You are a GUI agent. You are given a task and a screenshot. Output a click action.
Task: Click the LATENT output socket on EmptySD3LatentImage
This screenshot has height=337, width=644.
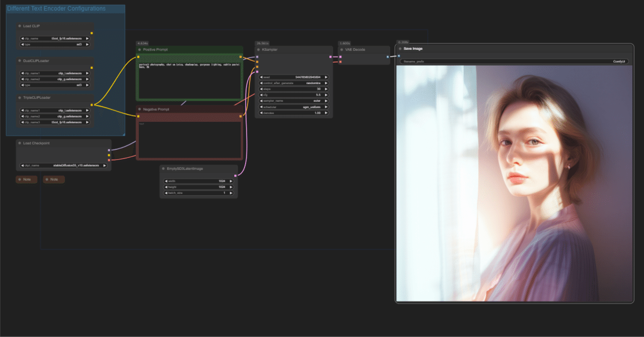tap(235, 175)
